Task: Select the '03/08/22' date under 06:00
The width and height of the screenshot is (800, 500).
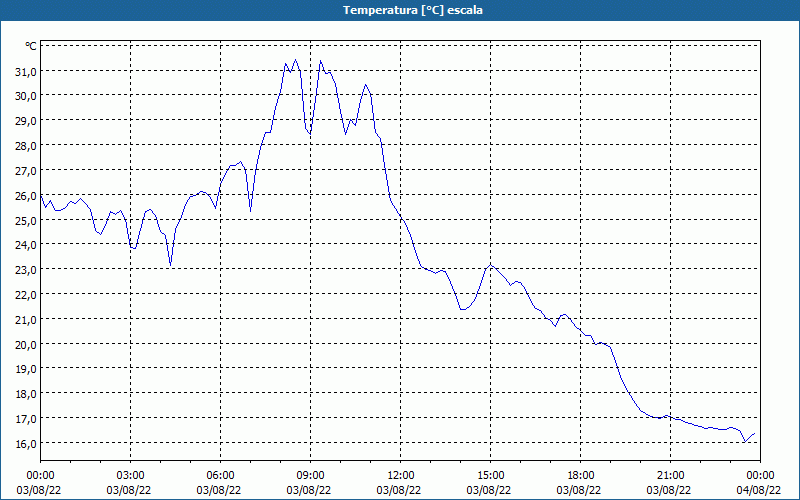Action: click(219, 490)
